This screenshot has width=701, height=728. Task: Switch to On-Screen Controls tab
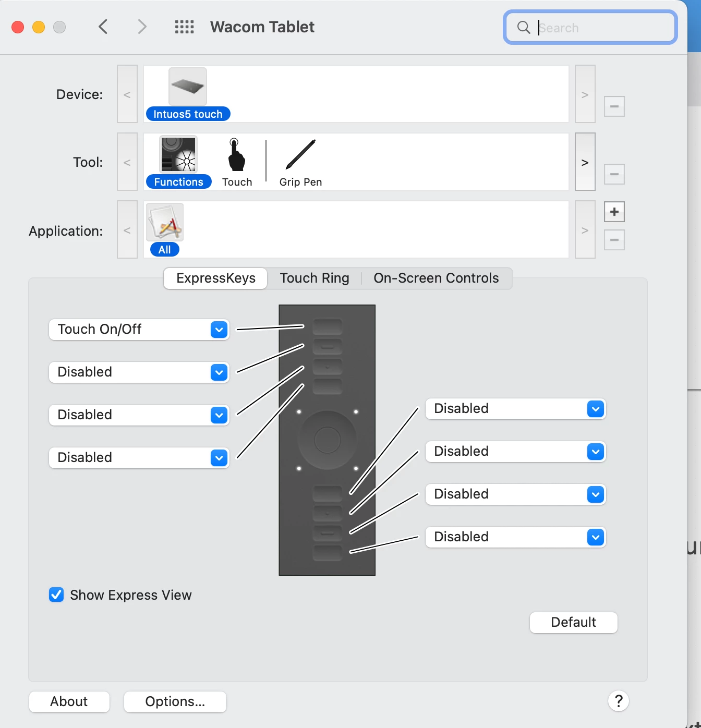tap(436, 278)
